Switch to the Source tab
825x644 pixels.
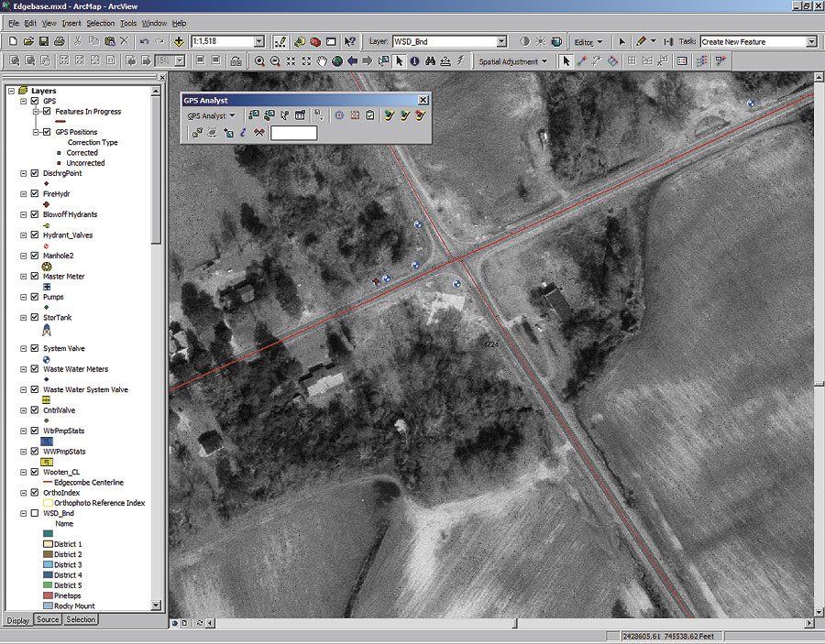point(48,620)
